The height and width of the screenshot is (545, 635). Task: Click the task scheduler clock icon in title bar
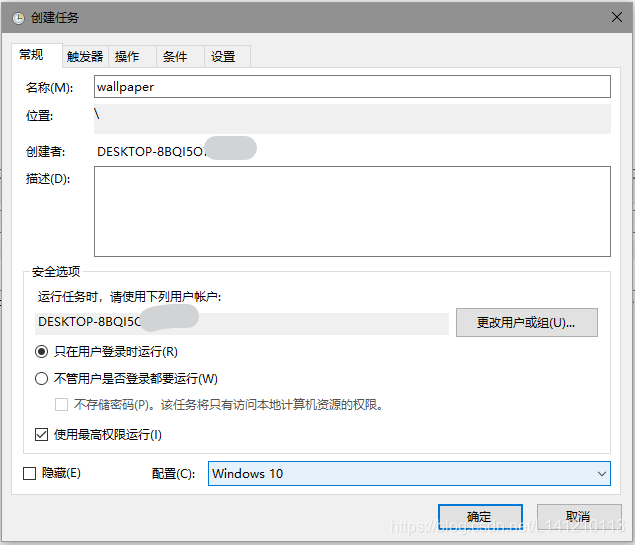pyautogui.click(x=18, y=18)
